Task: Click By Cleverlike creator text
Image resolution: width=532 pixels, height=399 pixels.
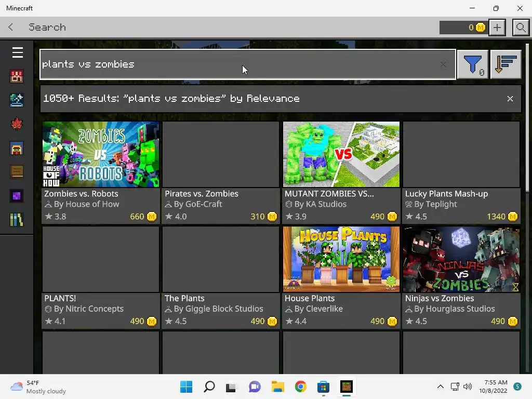Action: tap(318, 309)
